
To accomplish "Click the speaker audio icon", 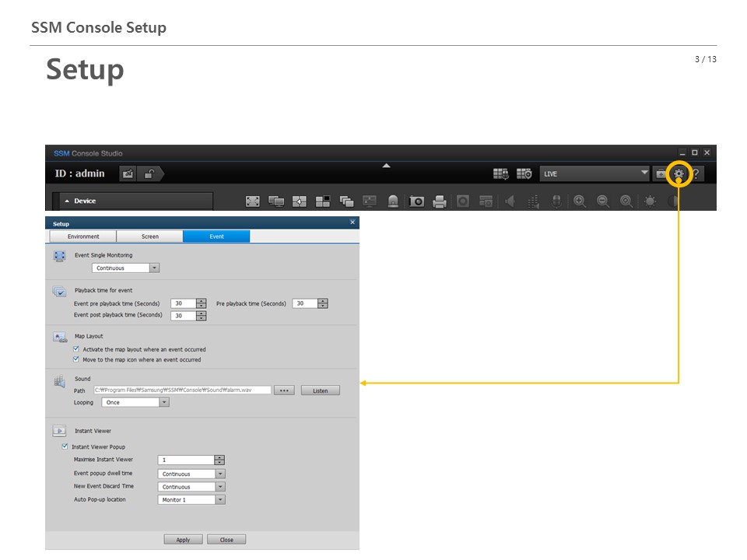I will (x=510, y=201).
